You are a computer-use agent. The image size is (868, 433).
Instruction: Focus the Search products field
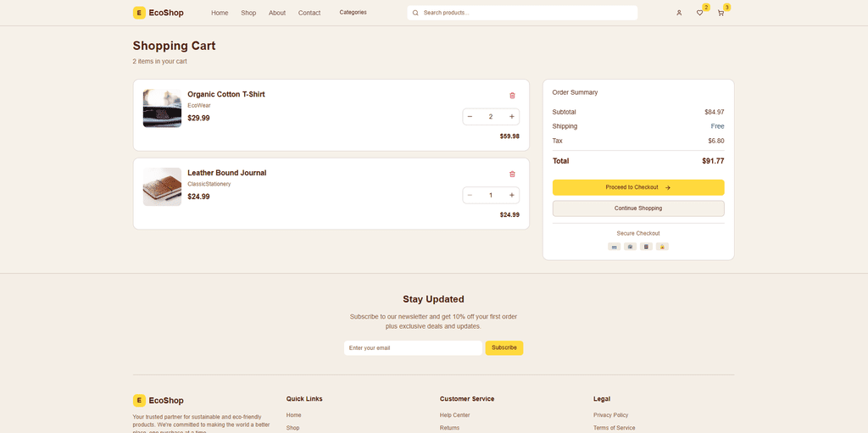(x=522, y=13)
